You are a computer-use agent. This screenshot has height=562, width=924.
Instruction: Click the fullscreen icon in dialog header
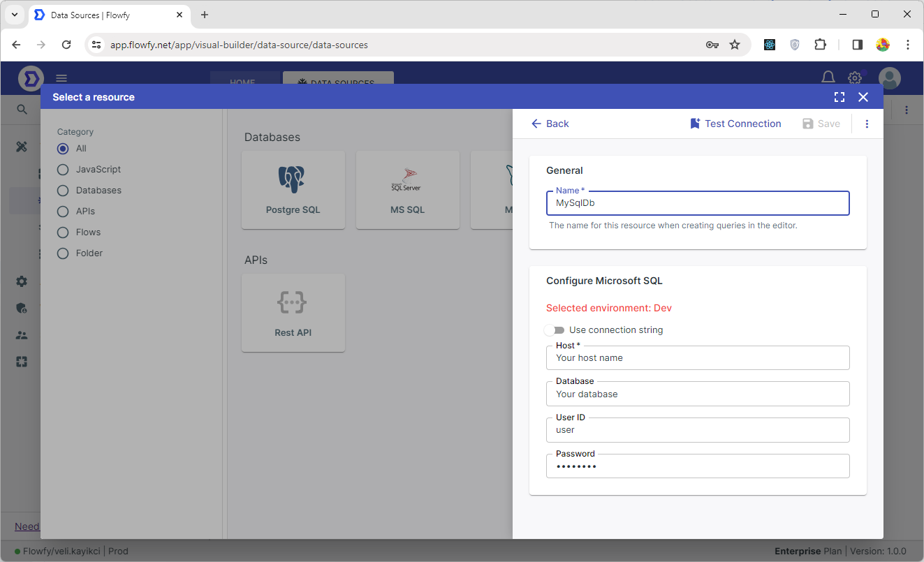(839, 97)
